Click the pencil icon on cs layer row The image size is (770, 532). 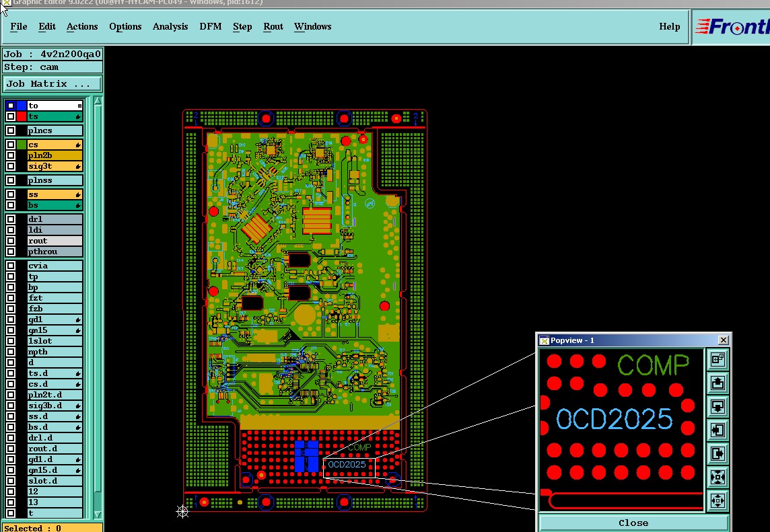pos(78,145)
